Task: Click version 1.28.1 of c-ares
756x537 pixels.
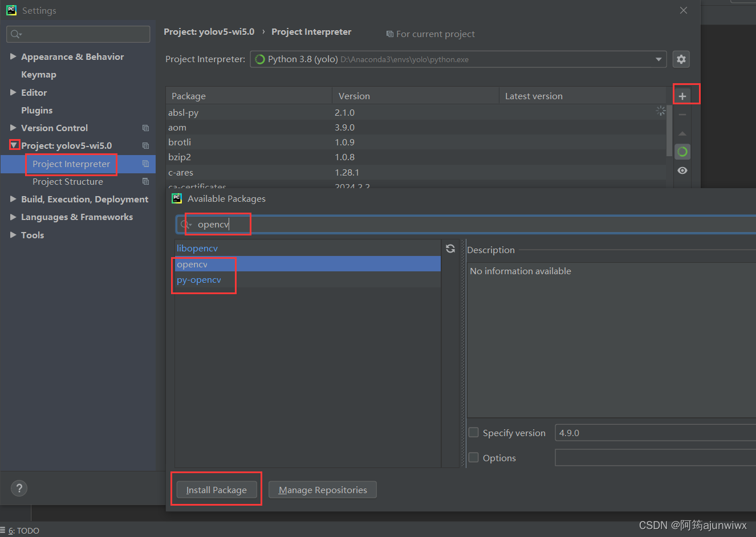Action: click(347, 172)
